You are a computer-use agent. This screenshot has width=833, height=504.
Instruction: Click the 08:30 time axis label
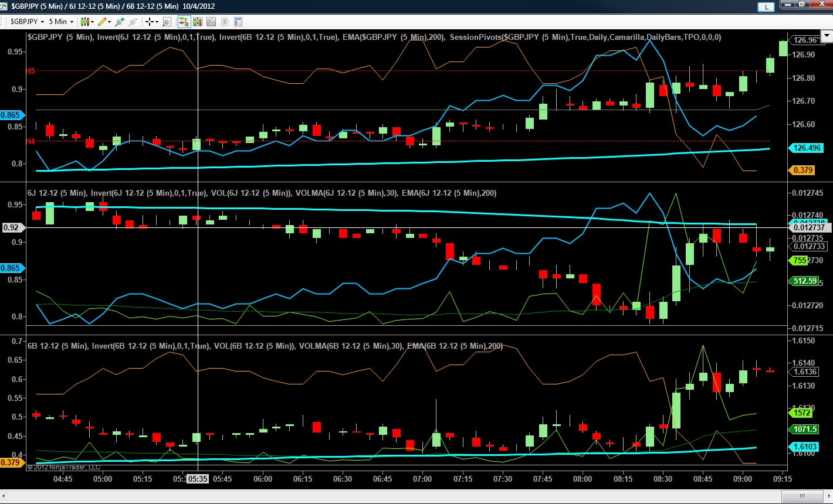click(663, 479)
